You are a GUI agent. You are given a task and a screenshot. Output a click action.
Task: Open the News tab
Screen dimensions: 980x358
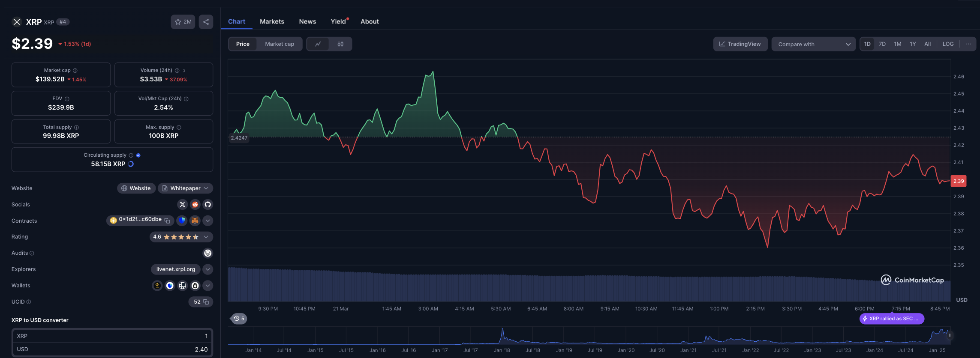(307, 21)
